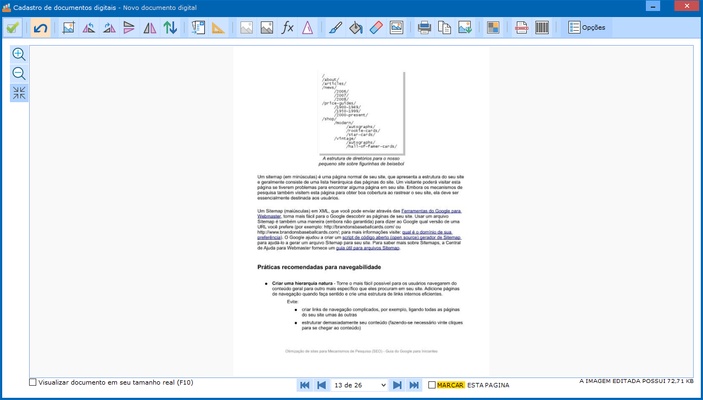This screenshot has height=400, width=703.
Task: Click the fit-to-window arrows icon
Action: coord(19,93)
